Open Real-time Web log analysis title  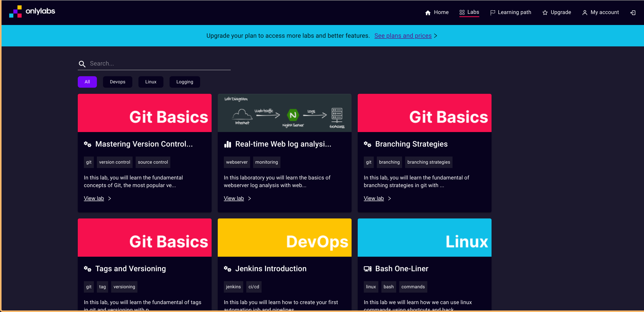point(283,144)
